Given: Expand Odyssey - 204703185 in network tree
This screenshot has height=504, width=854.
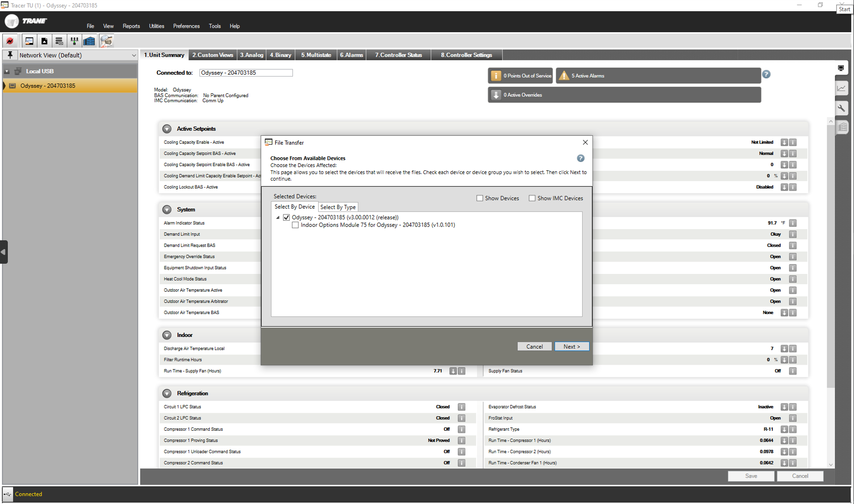Looking at the screenshot, I should 4,86.
